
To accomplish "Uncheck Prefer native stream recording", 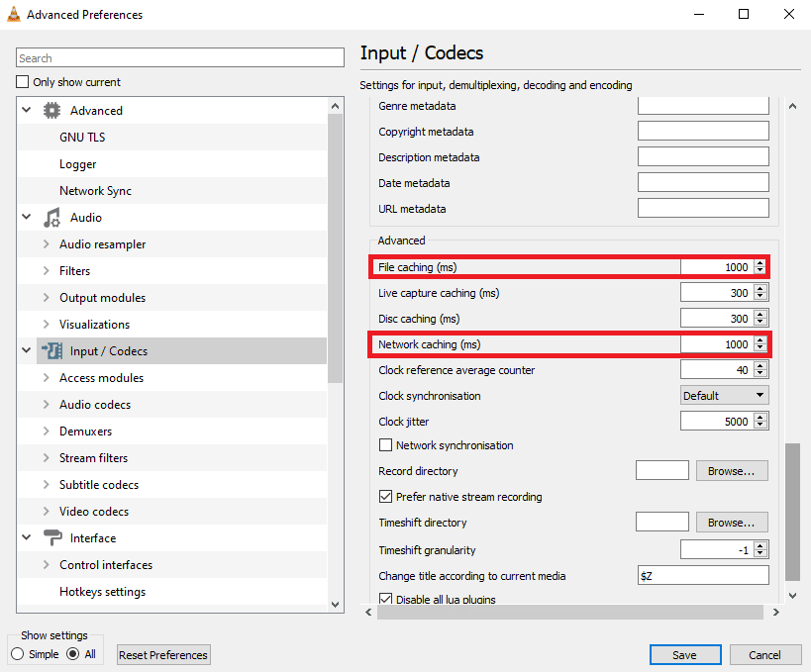I will 385,497.
